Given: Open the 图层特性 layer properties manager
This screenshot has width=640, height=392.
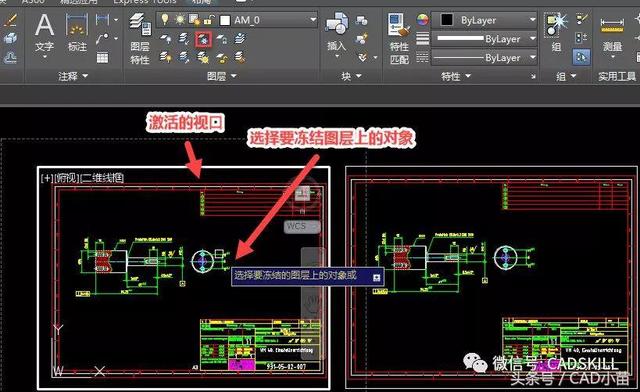Looking at the screenshot, I should [140, 38].
